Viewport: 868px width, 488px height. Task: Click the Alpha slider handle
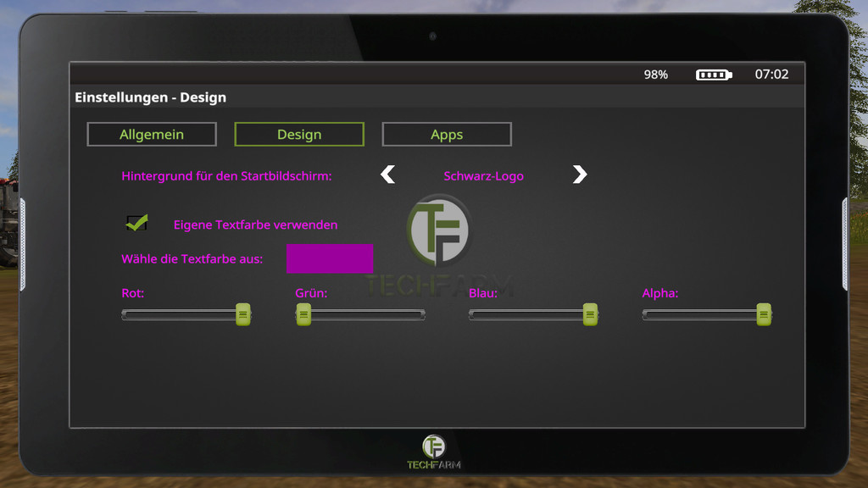pos(764,314)
